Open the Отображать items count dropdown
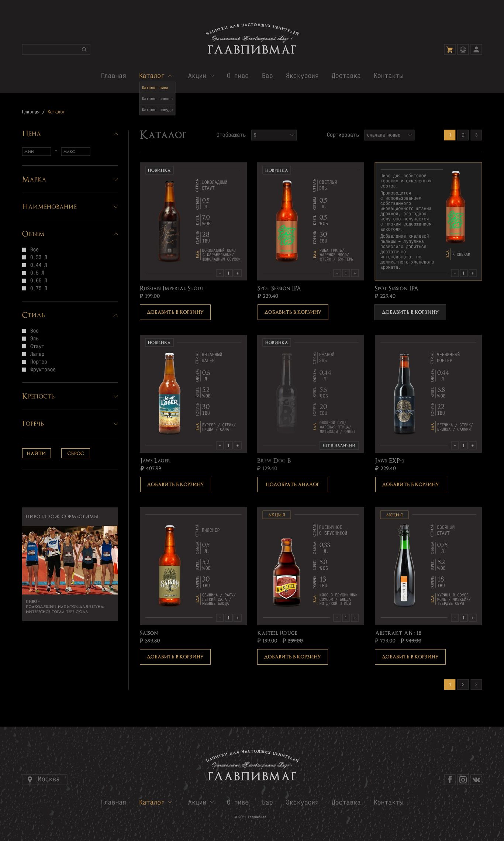This screenshot has height=841, width=504. [273, 135]
